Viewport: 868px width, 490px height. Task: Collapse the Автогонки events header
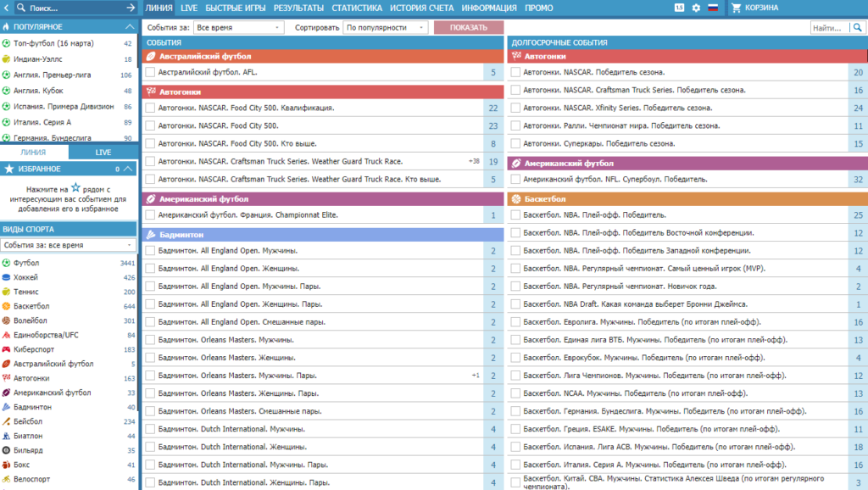pyautogui.click(x=323, y=92)
